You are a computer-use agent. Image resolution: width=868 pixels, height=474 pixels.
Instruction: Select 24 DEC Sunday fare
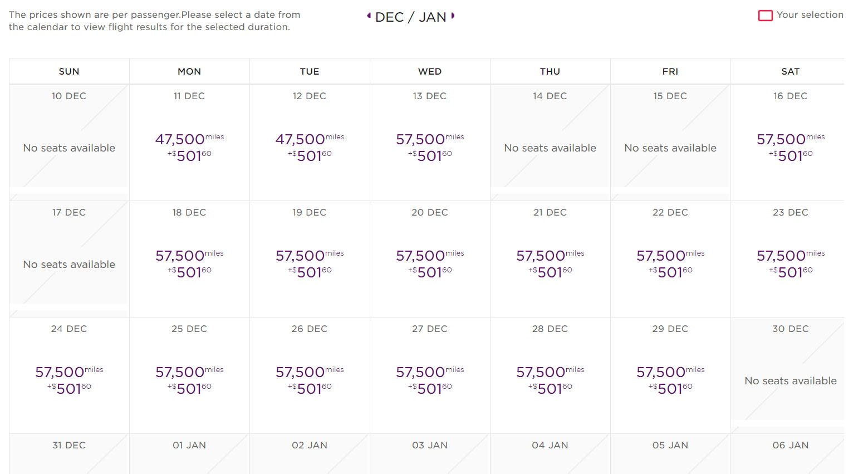69,375
